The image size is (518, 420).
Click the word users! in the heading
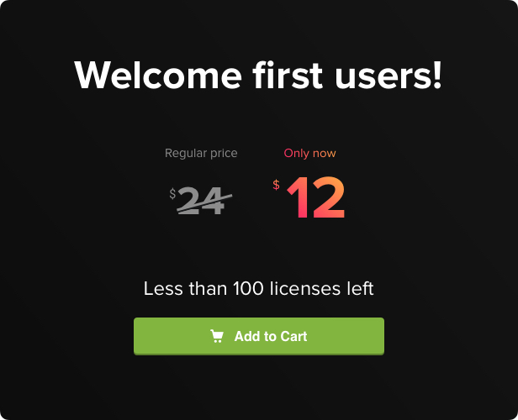pyautogui.click(x=388, y=76)
